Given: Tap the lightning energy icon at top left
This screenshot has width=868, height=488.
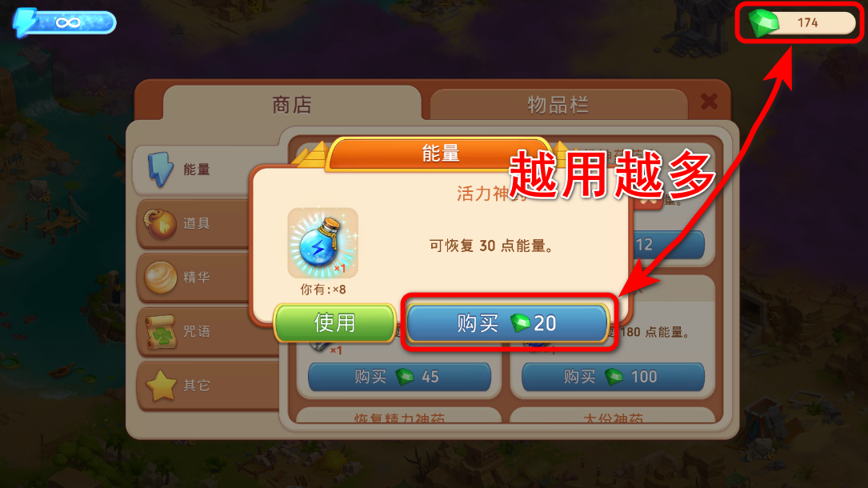Looking at the screenshot, I should pos(24,22).
